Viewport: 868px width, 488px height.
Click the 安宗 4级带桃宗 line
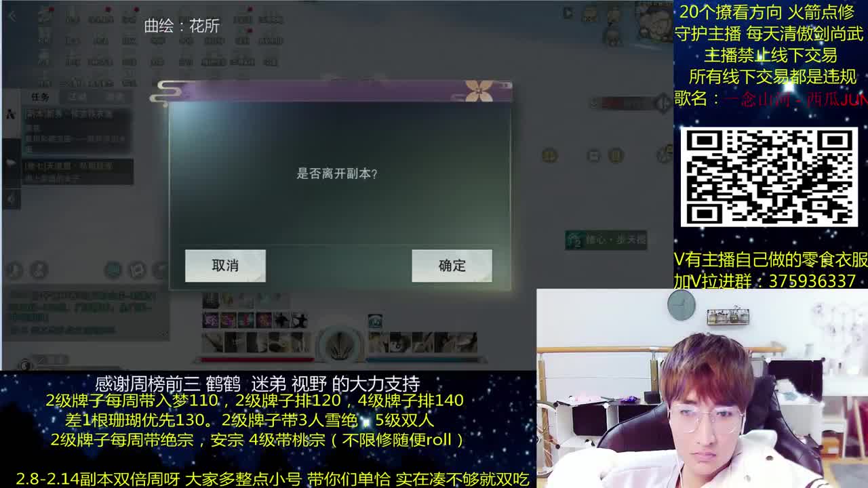(258, 440)
